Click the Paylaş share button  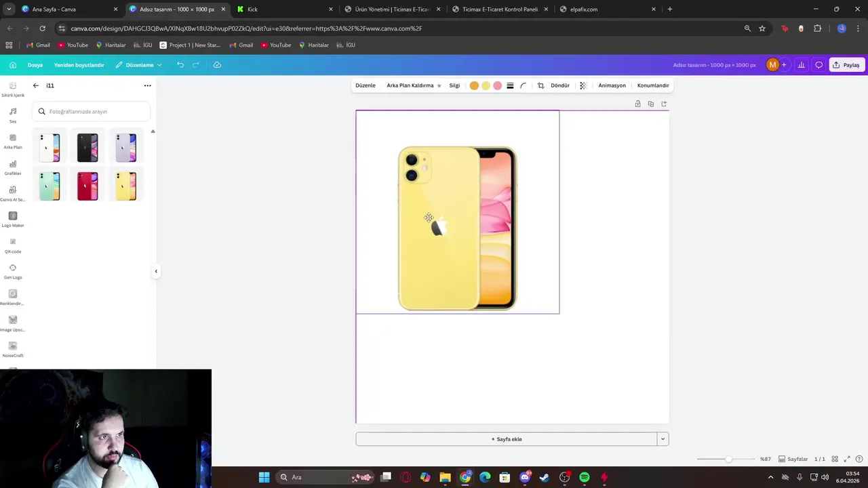(846, 65)
